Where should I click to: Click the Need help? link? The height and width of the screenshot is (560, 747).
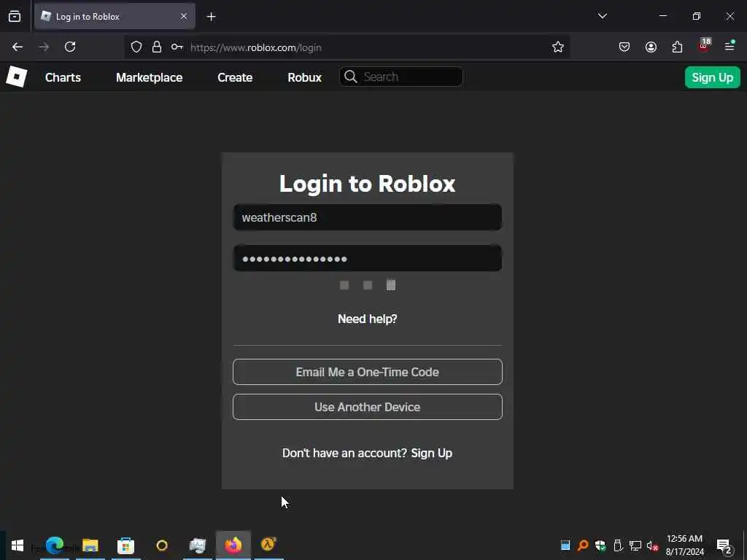(x=368, y=319)
